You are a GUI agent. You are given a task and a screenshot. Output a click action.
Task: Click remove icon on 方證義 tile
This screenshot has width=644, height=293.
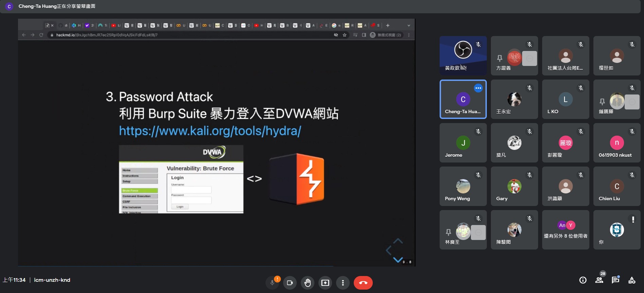(x=530, y=58)
